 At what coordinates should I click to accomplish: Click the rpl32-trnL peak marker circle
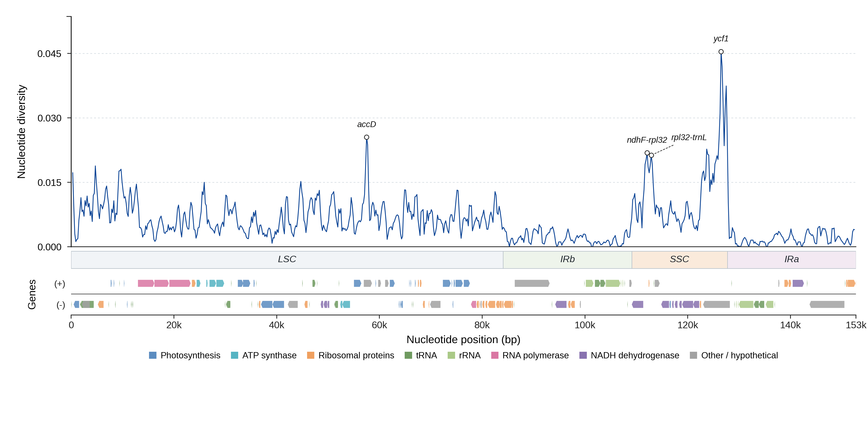pyautogui.click(x=651, y=155)
